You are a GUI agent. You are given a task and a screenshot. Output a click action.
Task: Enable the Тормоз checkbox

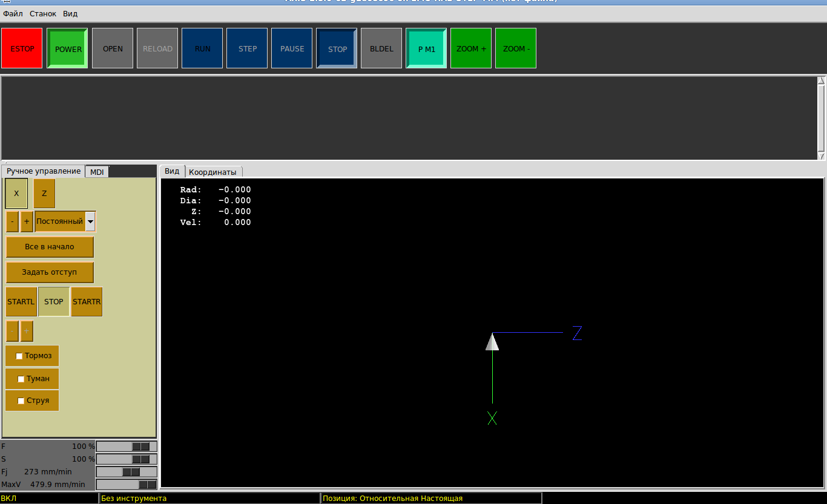tap(19, 356)
